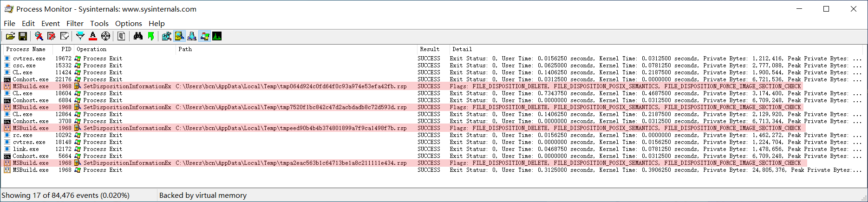Viewport: 868px width, 202px height.
Task: Select the CL.exe PID 12864 row
Action: pyautogui.click(x=433, y=114)
